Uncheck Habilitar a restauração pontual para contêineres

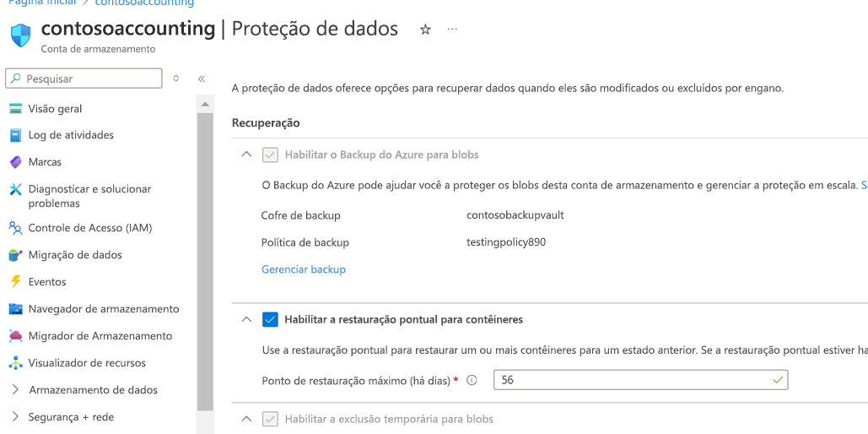click(x=270, y=320)
